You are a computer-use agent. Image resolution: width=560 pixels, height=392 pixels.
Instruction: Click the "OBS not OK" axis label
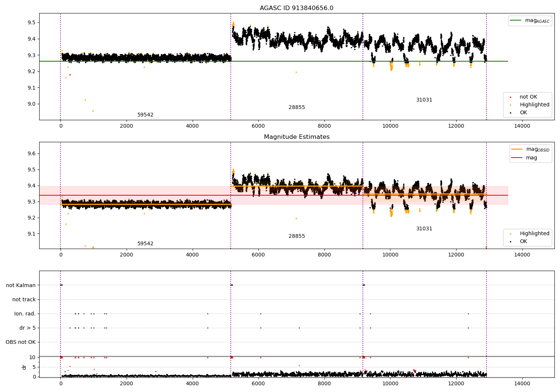21,342
